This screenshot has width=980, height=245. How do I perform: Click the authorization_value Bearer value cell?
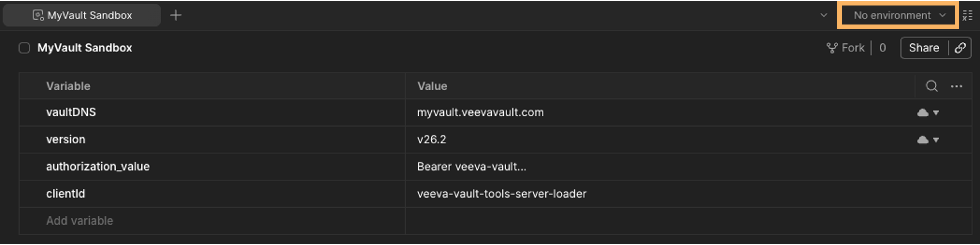pos(660,167)
